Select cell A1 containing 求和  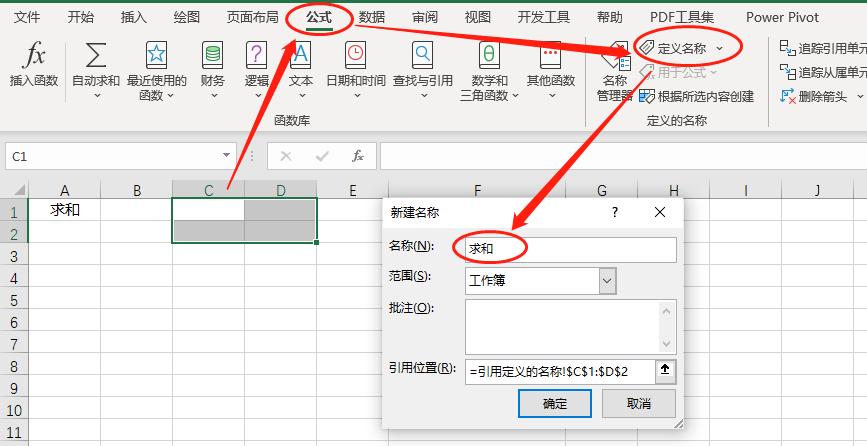point(65,210)
